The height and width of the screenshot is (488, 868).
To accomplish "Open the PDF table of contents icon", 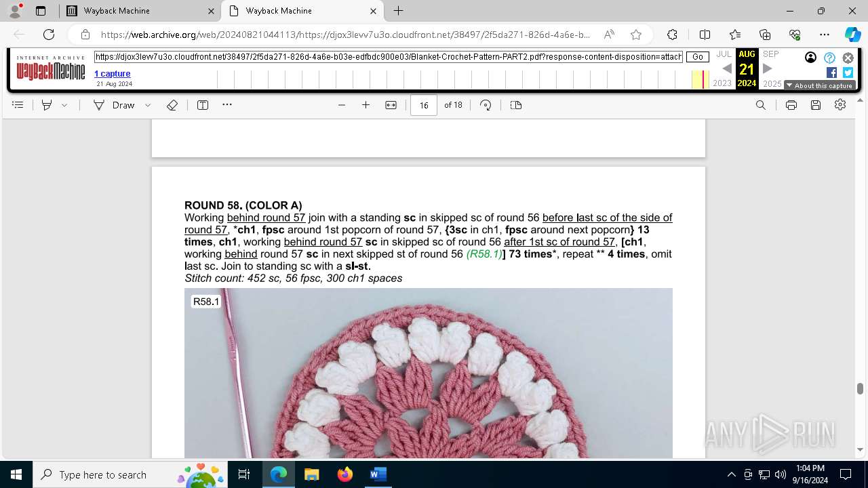I will pos(18,105).
